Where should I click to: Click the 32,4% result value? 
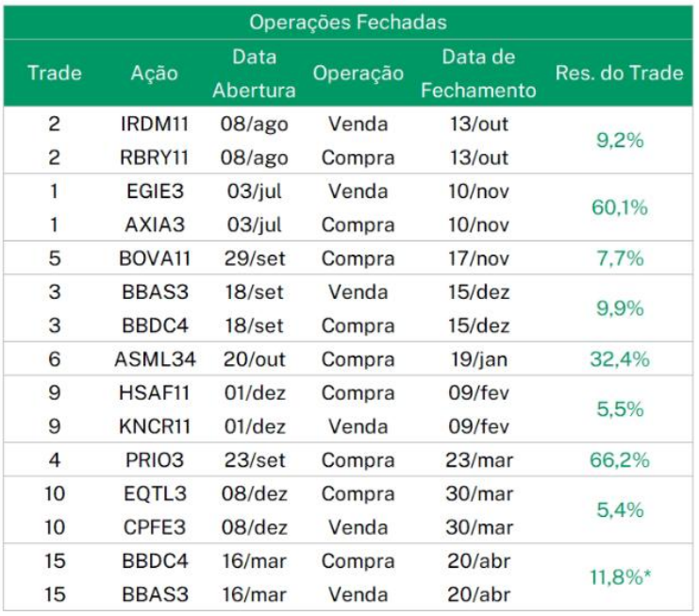pyautogui.click(x=619, y=359)
